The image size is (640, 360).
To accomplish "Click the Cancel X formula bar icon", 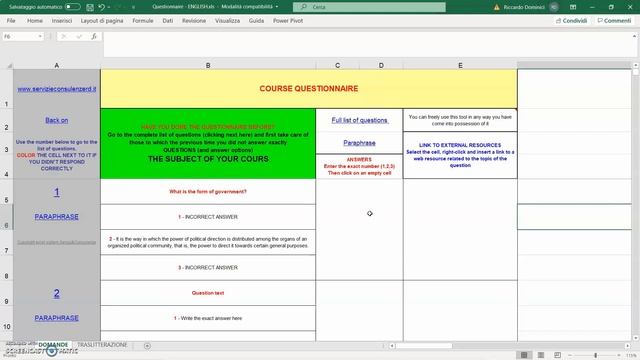I will 63,36.
